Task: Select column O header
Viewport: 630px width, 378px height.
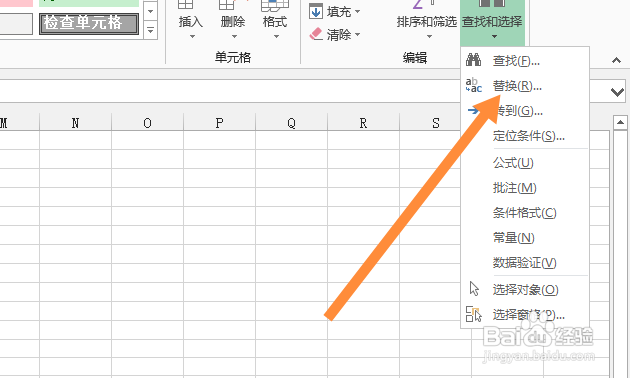Action: 147,123
